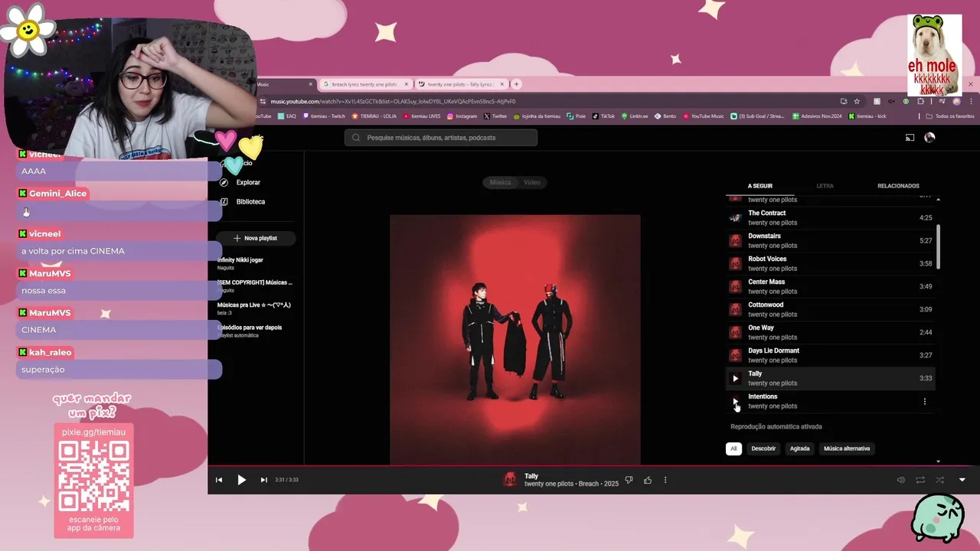Click The Contract thumbnail in queue
This screenshot has height=551, width=980.
[x=735, y=217]
